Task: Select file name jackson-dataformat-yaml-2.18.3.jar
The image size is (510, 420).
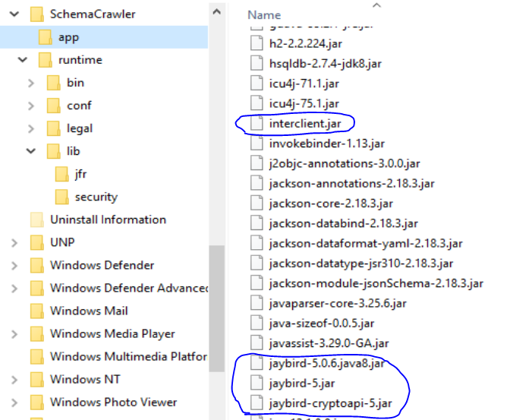Action: (366, 243)
